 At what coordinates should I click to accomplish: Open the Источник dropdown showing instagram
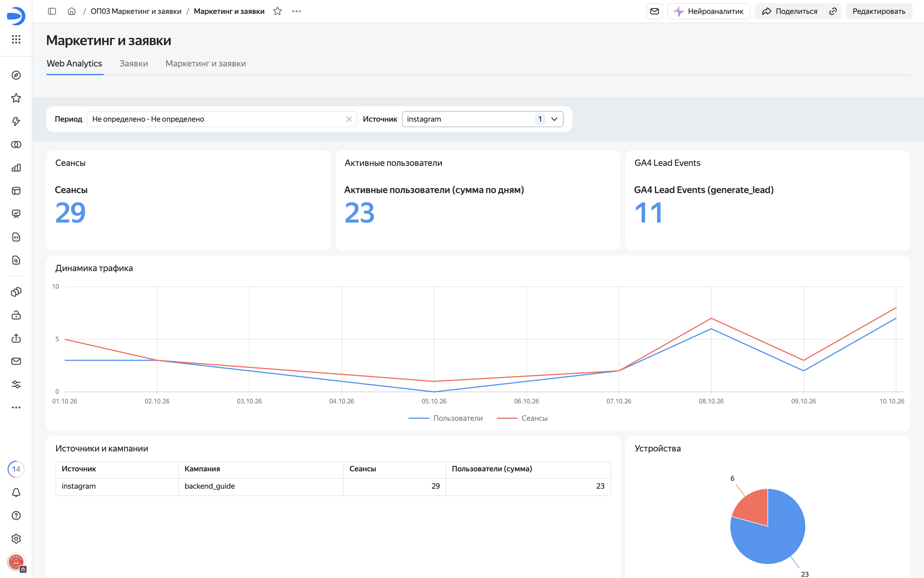point(482,119)
